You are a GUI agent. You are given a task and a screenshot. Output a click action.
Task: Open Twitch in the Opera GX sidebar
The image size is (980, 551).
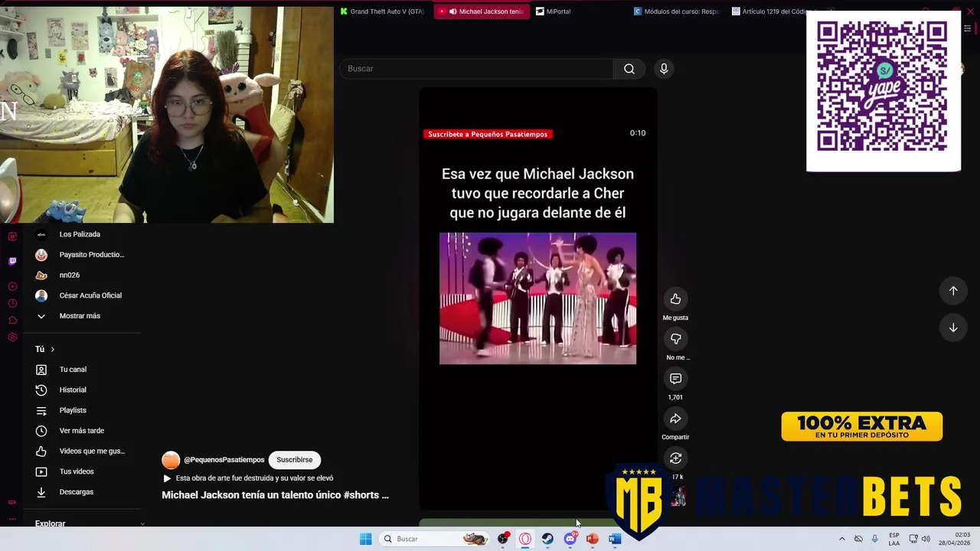click(12, 261)
